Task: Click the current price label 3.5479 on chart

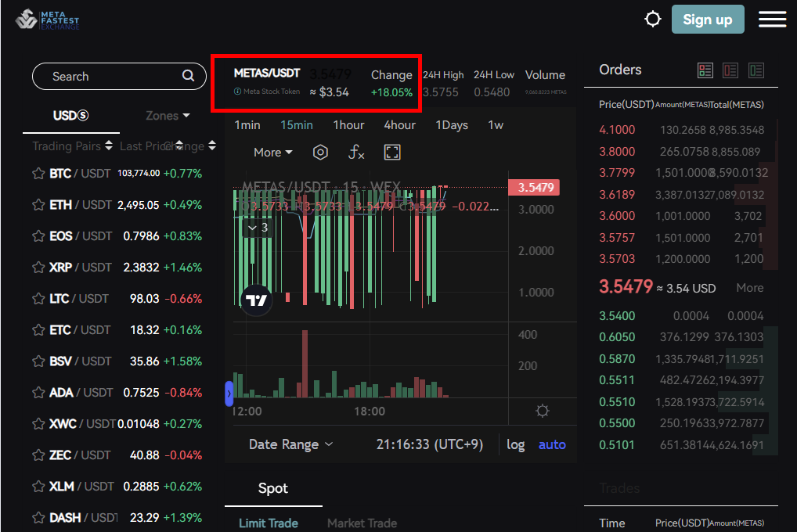Action: click(x=534, y=188)
